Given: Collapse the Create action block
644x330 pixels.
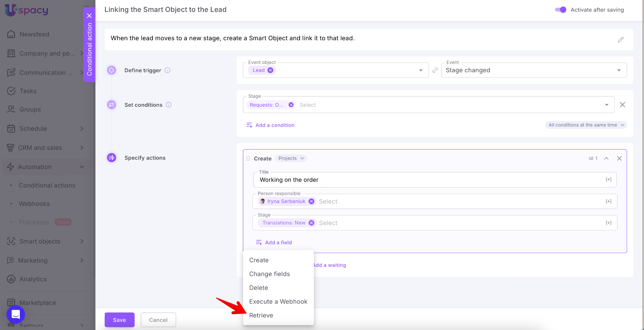Looking at the screenshot, I should pyautogui.click(x=606, y=159).
